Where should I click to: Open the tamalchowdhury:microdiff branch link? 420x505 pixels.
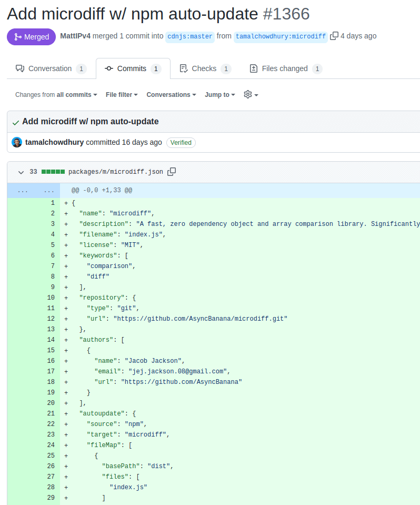[x=281, y=36]
